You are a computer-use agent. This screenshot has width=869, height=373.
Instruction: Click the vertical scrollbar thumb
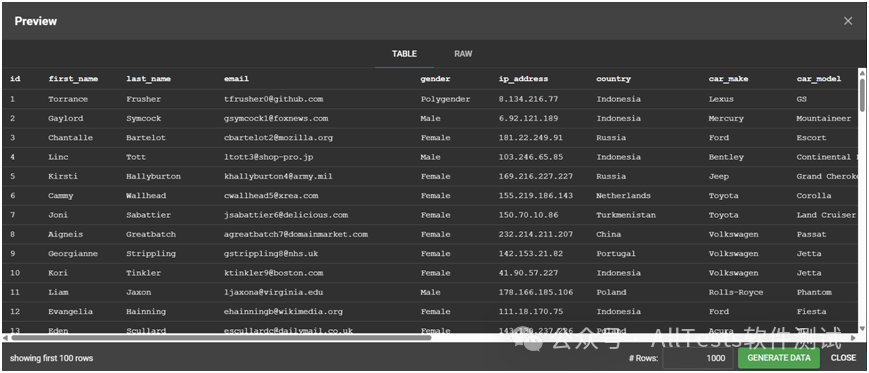click(x=862, y=94)
